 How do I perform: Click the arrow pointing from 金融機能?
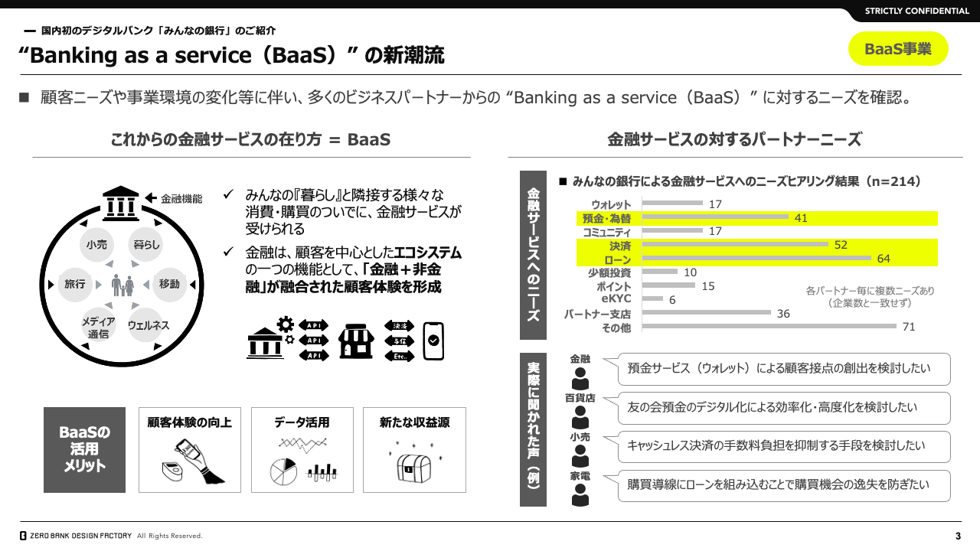(x=151, y=198)
